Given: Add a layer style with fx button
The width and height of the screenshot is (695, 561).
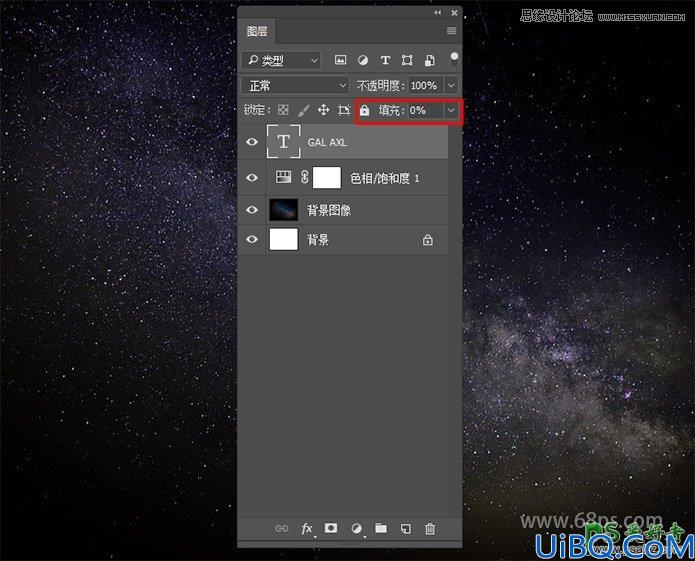Looking at the screenshot, I should pos(307,528).
